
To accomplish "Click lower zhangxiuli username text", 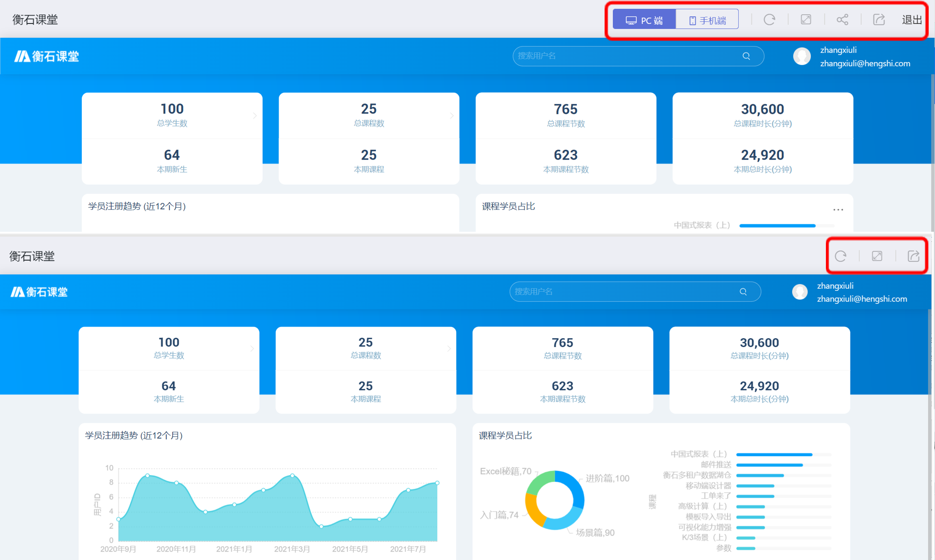I will point(835,286).
